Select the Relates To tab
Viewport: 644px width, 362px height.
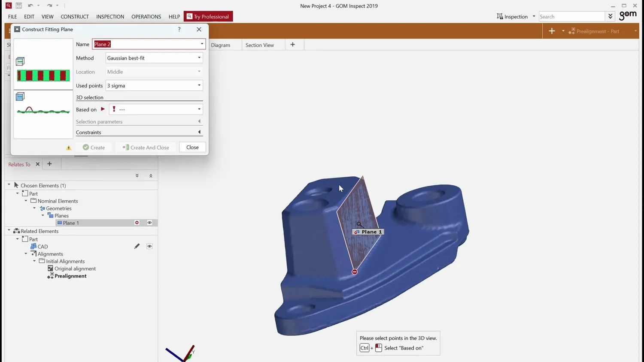point(19,164)
